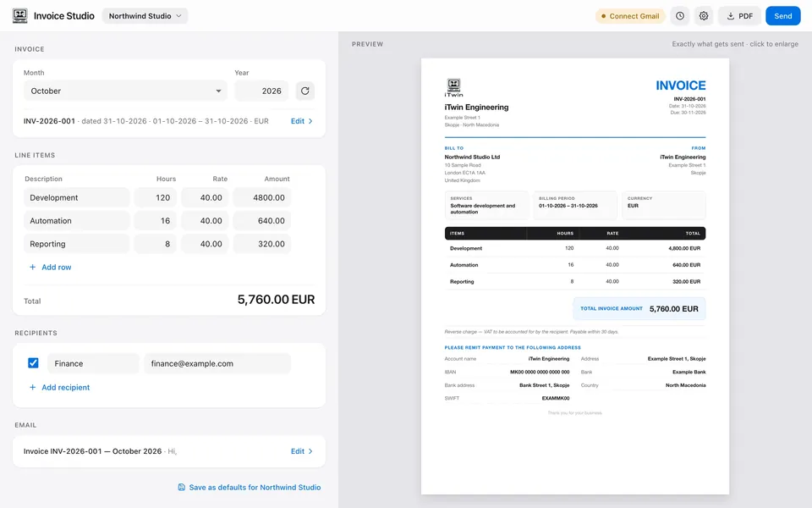Click the Reporting description field
This screenshot has width=812, height=508.
(77, 244)
